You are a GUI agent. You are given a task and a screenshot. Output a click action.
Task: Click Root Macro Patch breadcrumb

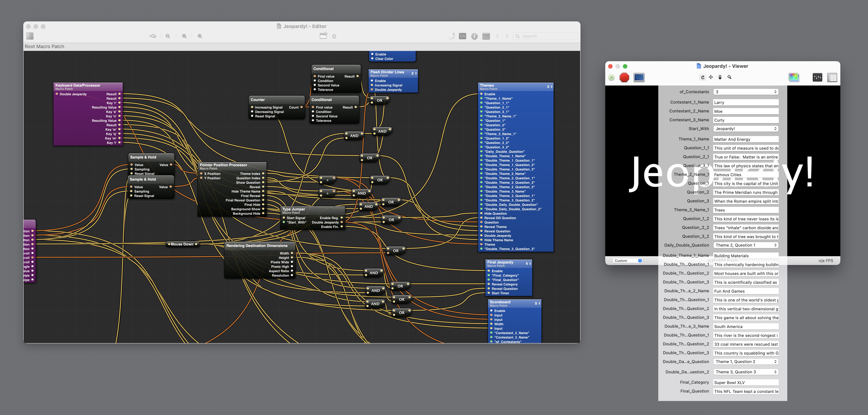[x=44, y=46]
